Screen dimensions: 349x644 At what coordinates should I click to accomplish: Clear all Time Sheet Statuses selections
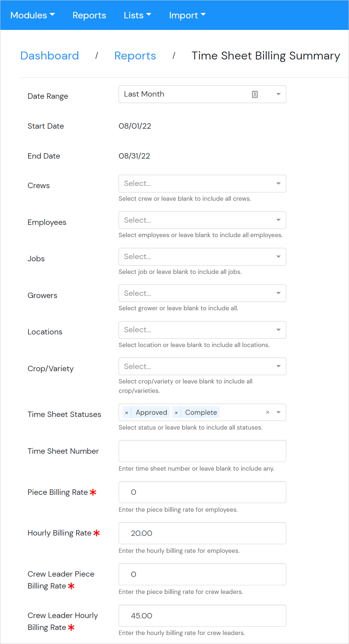[268, 412]
